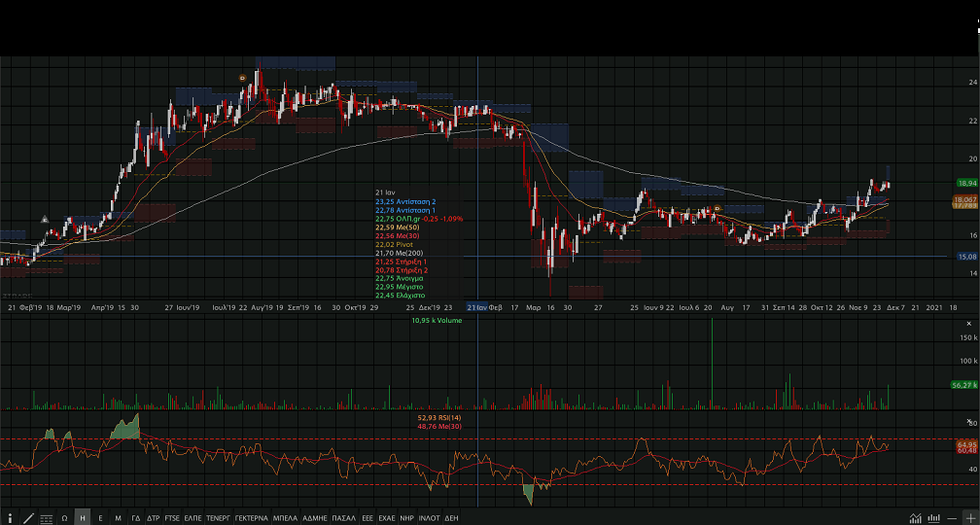Switch to the E weekly timeframe
The image size is (980, 525).
pyautogui.click(x=100, y=518)
